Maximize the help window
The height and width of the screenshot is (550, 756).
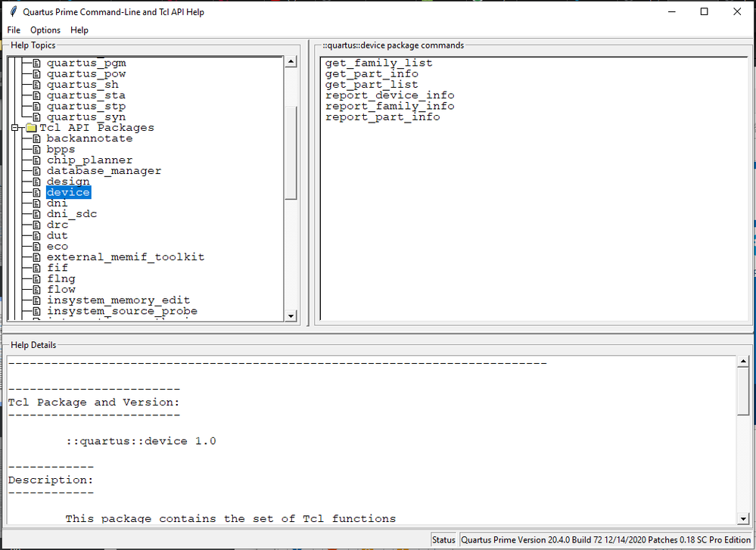[x=704, y=11]
